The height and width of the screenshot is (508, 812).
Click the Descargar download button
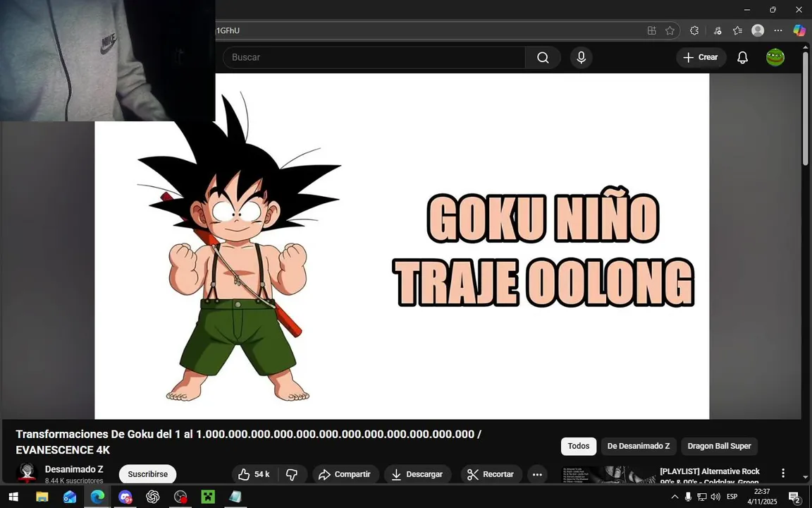pyautogui.click(x=417, y=474)
